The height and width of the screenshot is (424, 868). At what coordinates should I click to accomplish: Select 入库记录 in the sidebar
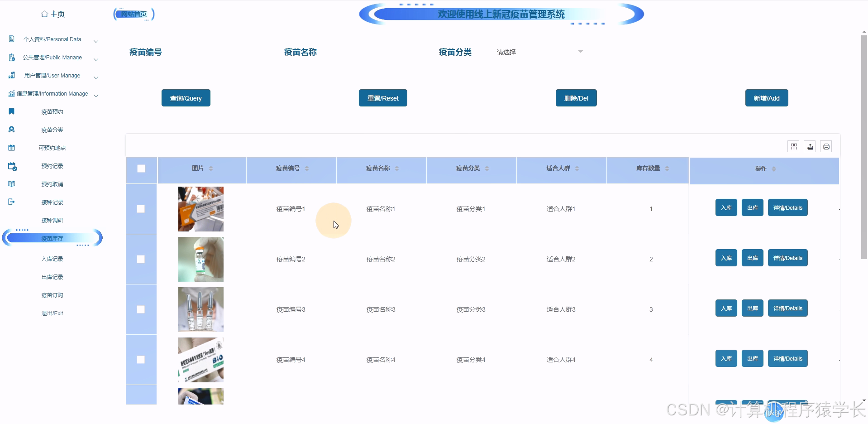coord(52,259)
